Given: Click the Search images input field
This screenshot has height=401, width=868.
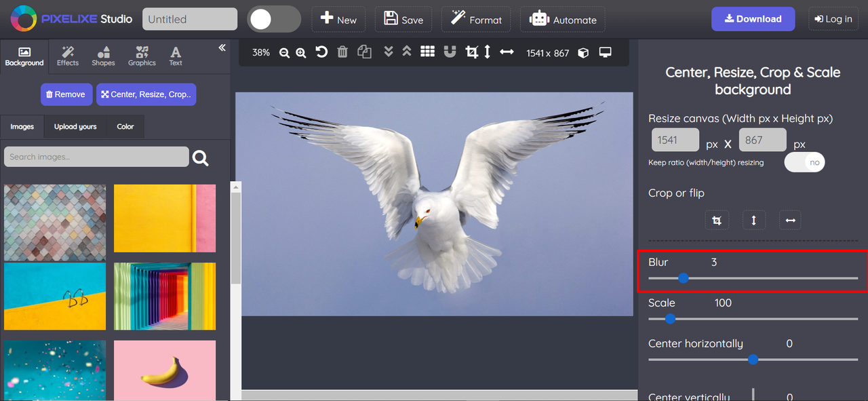Looking at the screenshot, I should [x=96, y=157].
